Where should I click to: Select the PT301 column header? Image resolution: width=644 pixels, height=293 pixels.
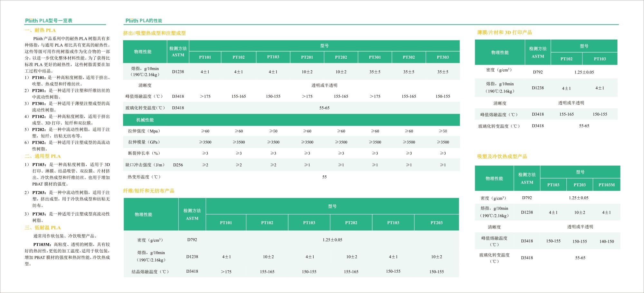(375, 57)
